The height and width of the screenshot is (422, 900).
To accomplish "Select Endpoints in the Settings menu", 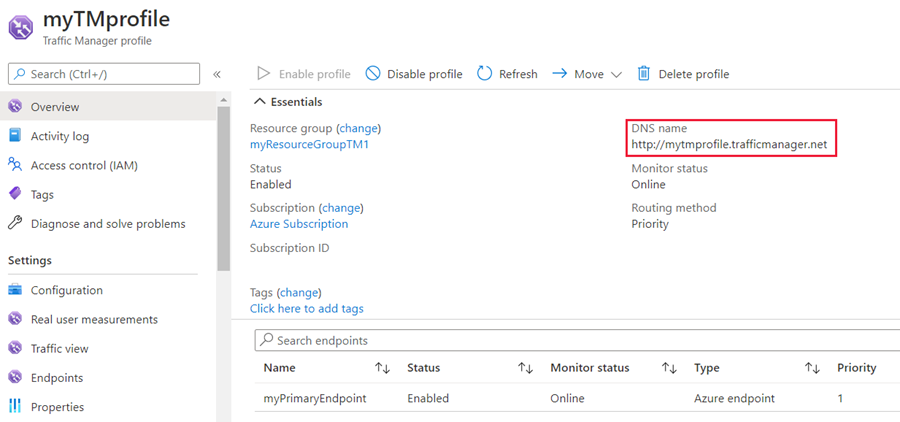I will [x=56, y=378].
